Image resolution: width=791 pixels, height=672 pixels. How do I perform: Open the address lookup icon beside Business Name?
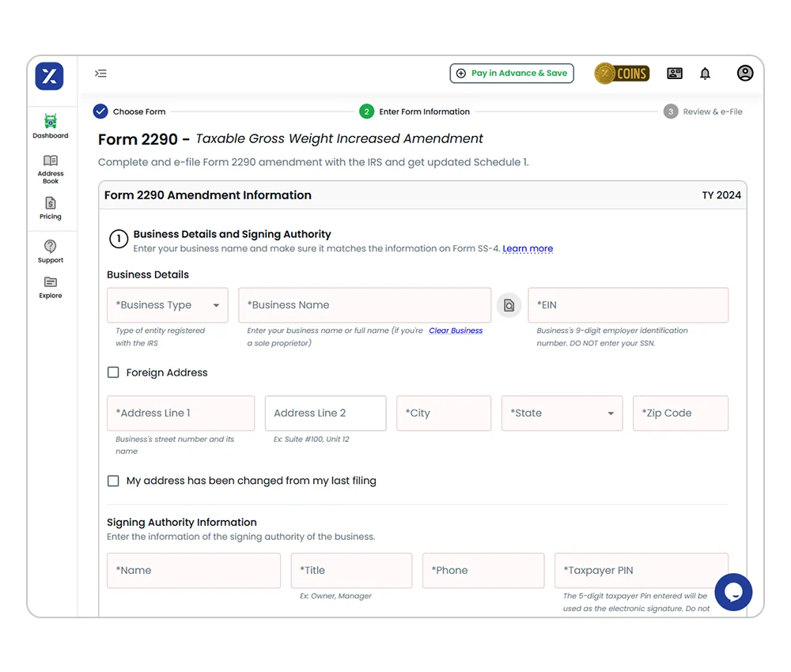click(x=509, y=304)
